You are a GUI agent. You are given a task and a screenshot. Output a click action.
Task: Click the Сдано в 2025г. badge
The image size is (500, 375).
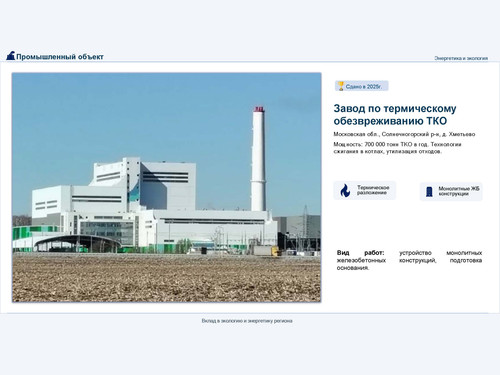[362, 86]
